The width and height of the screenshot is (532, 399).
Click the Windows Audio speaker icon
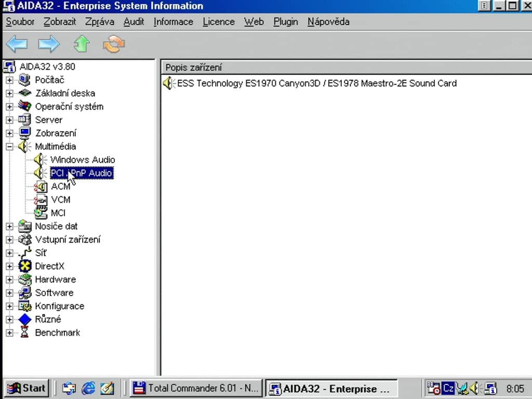[x=41, y=159]
